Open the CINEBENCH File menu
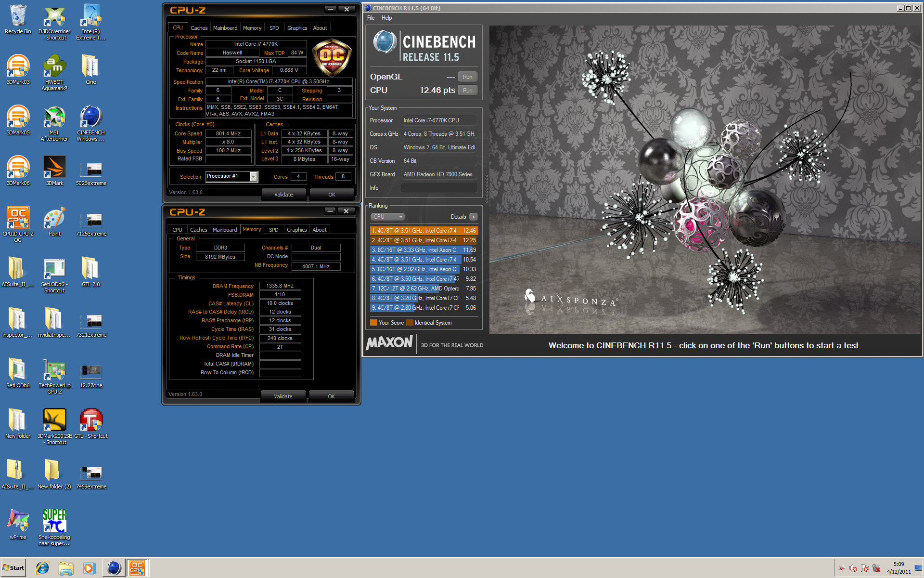The height and width of the screenshot is (578, 924). (371, 18)
